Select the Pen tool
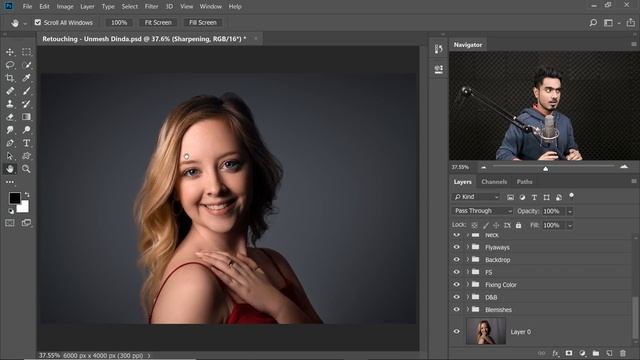The height and width of the screenshot is (360, 640). pyautogui.click(x=10, y=143)
